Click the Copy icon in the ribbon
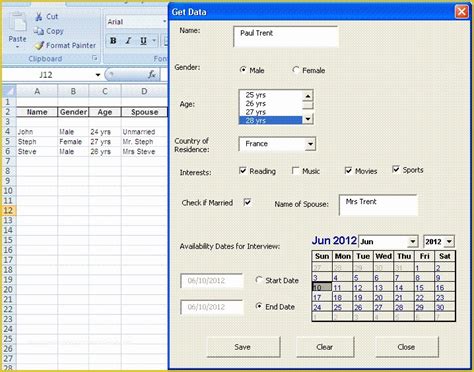The width and height of the screenshot is (474, 372). (39, 31)
